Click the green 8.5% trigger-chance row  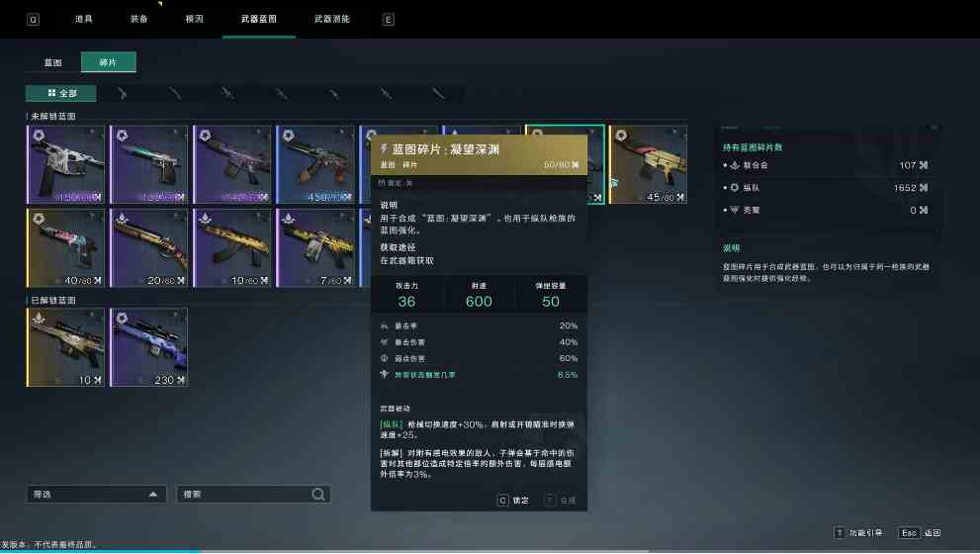(479, 375)
